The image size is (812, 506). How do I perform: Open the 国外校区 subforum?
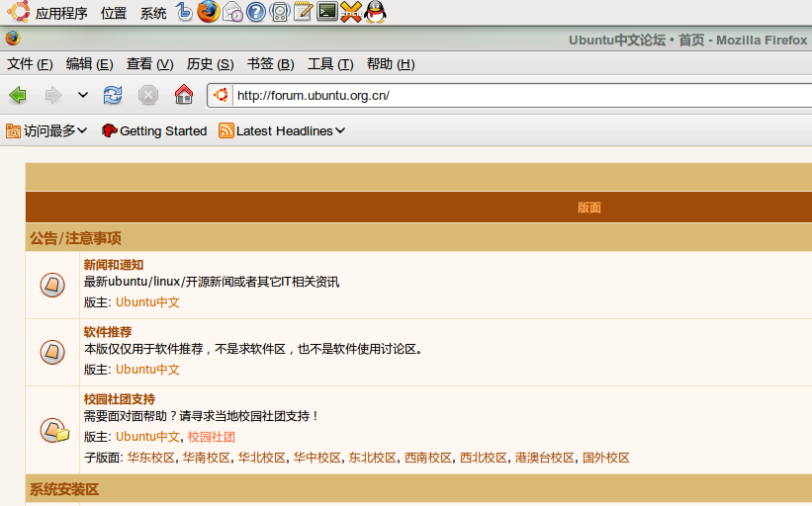606,458
